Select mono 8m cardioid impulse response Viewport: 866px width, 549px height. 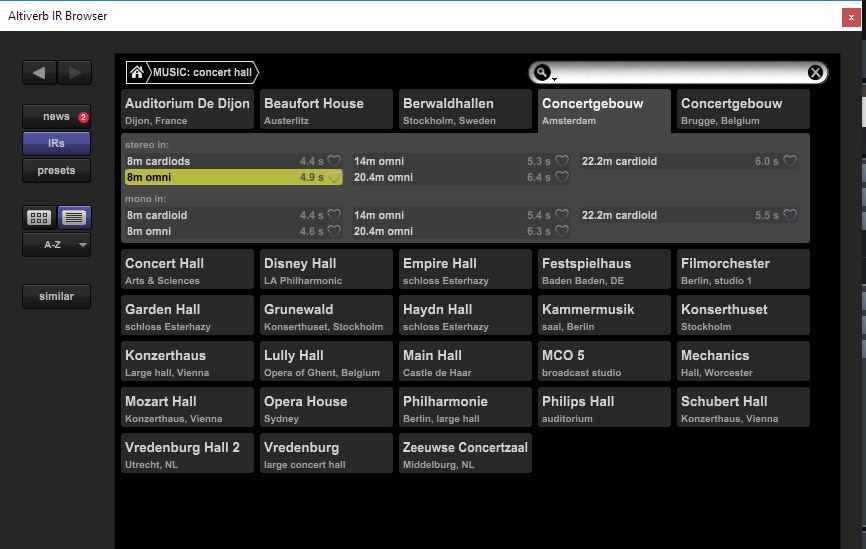pyautogui.click(x=234, y=215)
